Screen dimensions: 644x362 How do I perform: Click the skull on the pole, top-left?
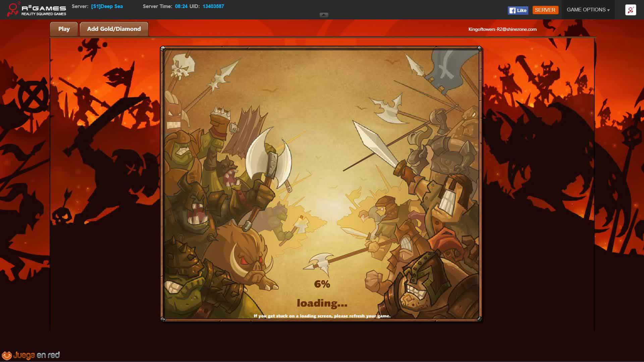tap(182, 66)
